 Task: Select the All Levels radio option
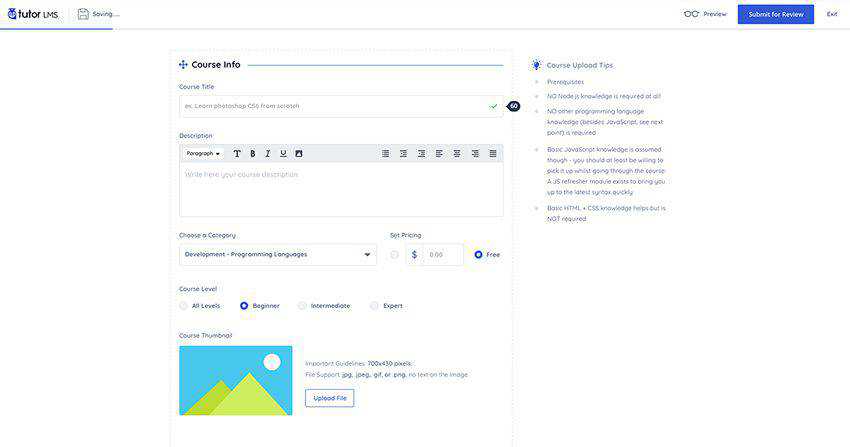coord(183,305)
